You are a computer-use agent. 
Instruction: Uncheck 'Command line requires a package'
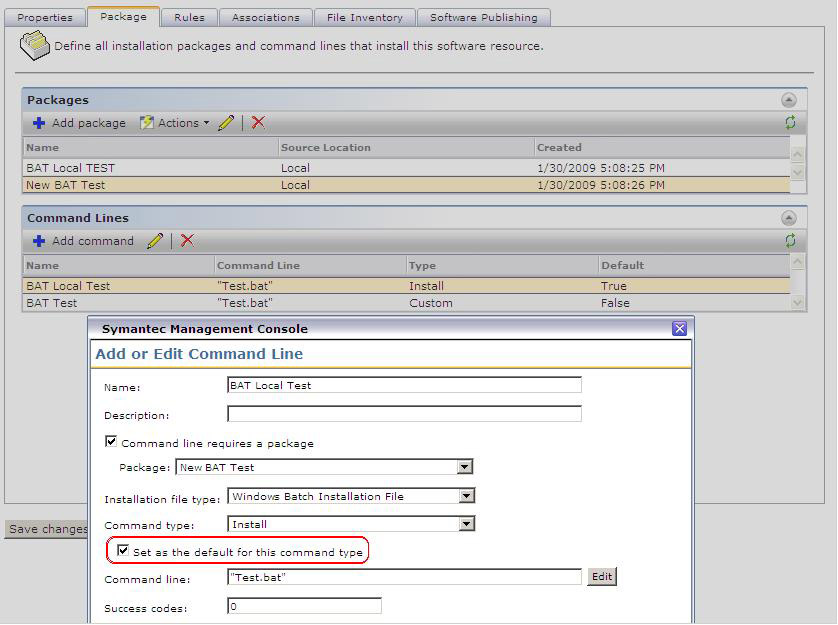click(111, 442)
